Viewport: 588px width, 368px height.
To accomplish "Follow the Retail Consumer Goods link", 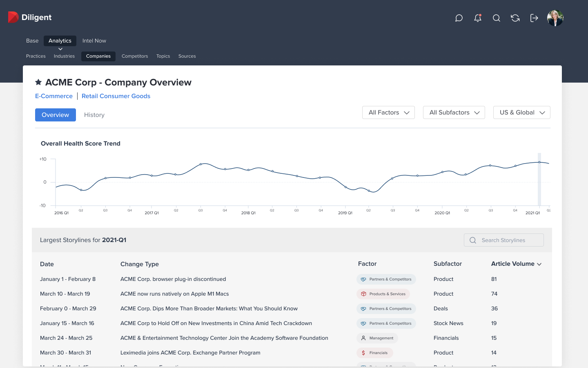I will (116, 96).
